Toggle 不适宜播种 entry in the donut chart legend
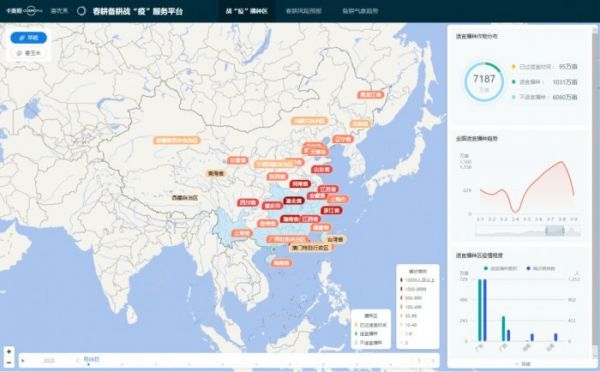The image size is (600, 372). pos(544,97)
